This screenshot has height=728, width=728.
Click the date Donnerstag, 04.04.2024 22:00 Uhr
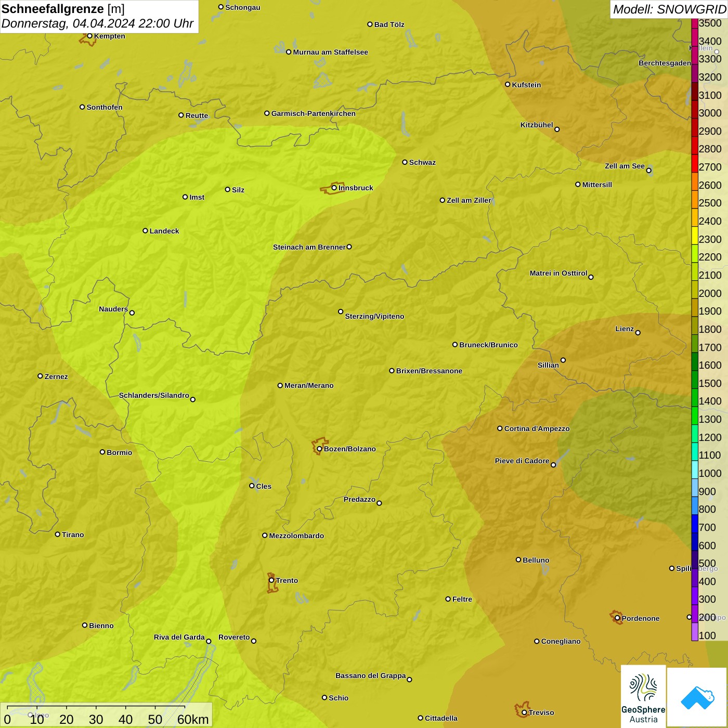[x=97, y=23]
